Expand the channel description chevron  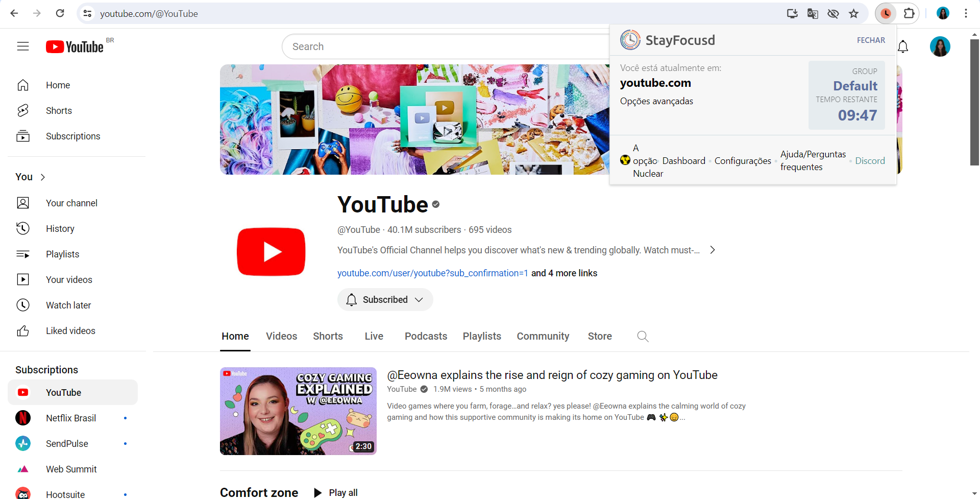(713, 250)
